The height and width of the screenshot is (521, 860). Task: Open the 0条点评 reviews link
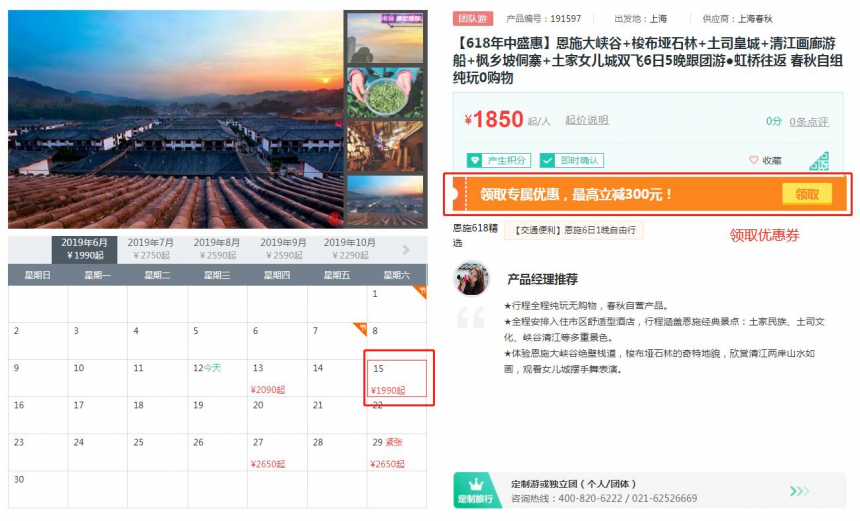tap(809, 122)
